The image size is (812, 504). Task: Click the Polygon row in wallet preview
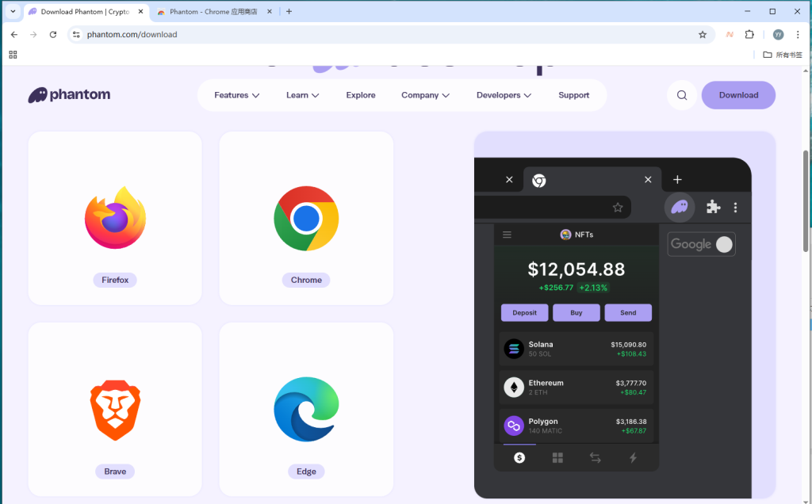click(576, 426)
